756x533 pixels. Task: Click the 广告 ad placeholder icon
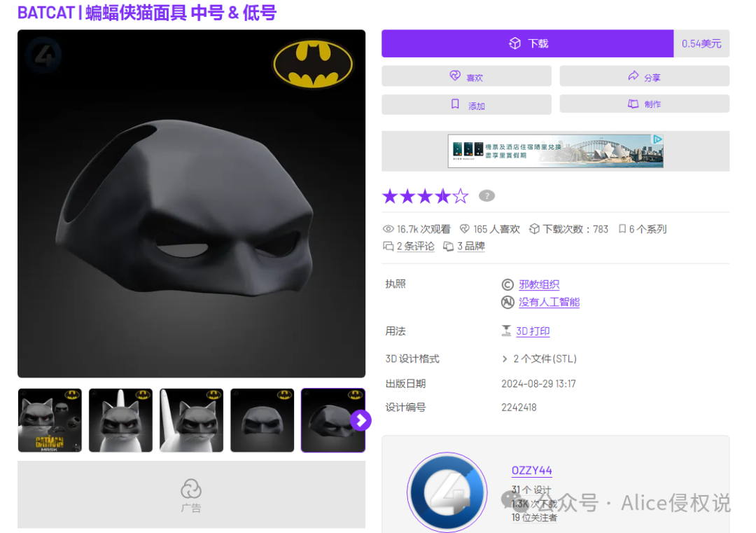pos(191,489)
